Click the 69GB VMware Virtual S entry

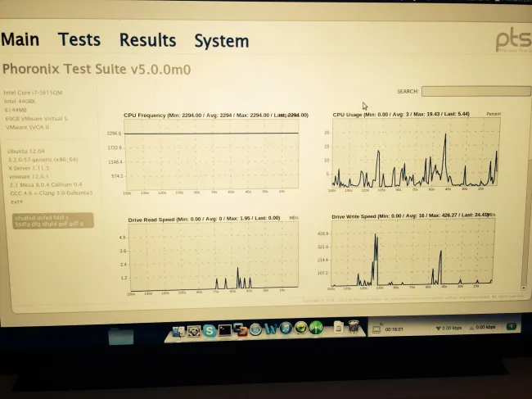36,119
